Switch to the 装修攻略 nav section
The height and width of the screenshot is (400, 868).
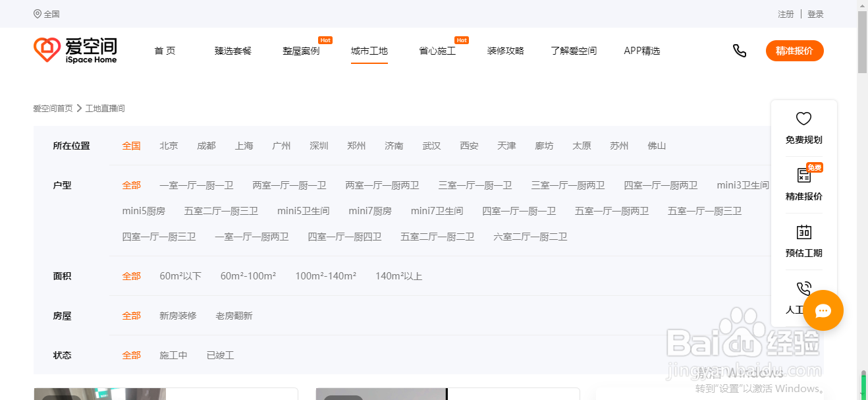click(x=505, y=50)
